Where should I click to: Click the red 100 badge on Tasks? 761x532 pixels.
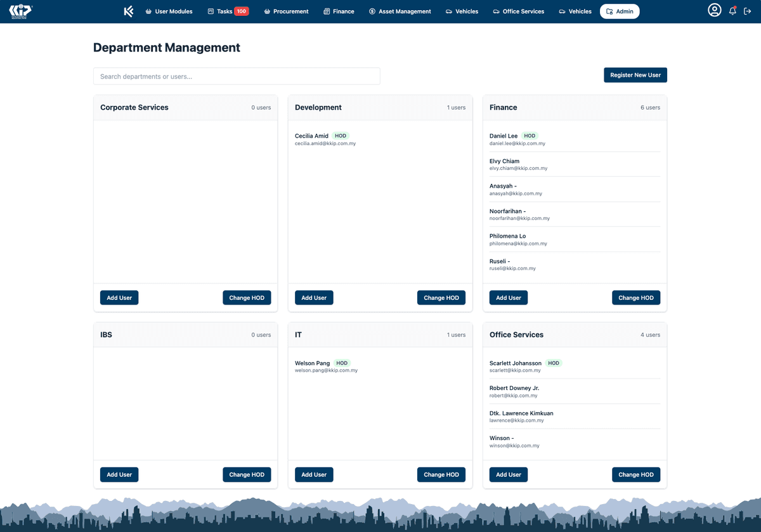244,11
